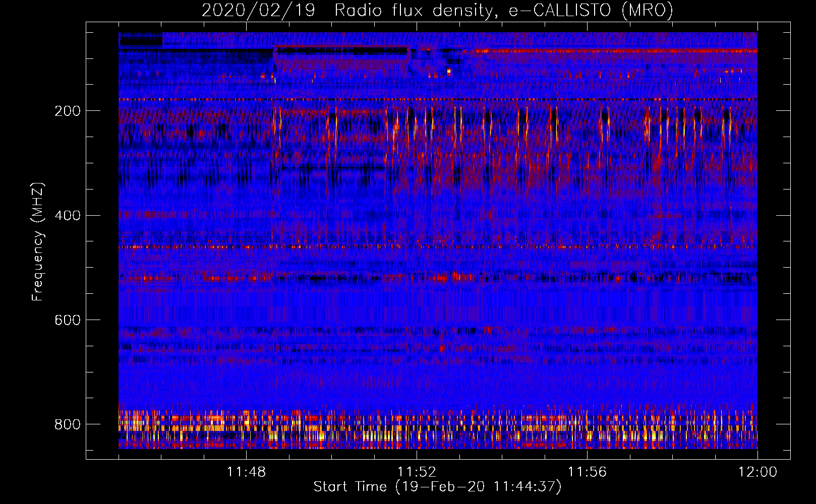Click the 600 MHz frequency tick label
The height and width of the screenshot is (504, 816).
click(68, 320)
